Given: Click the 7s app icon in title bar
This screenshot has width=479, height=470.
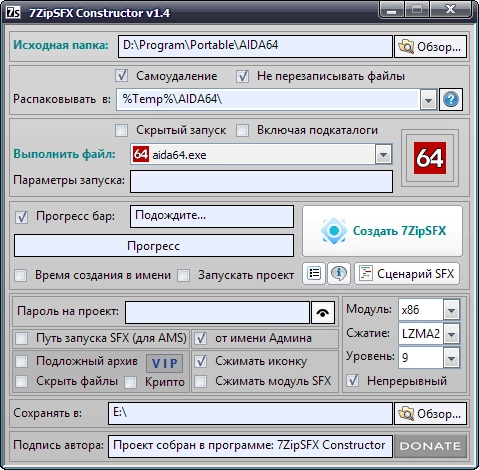Looking at the screenshot, I should [x=13, y=12].
